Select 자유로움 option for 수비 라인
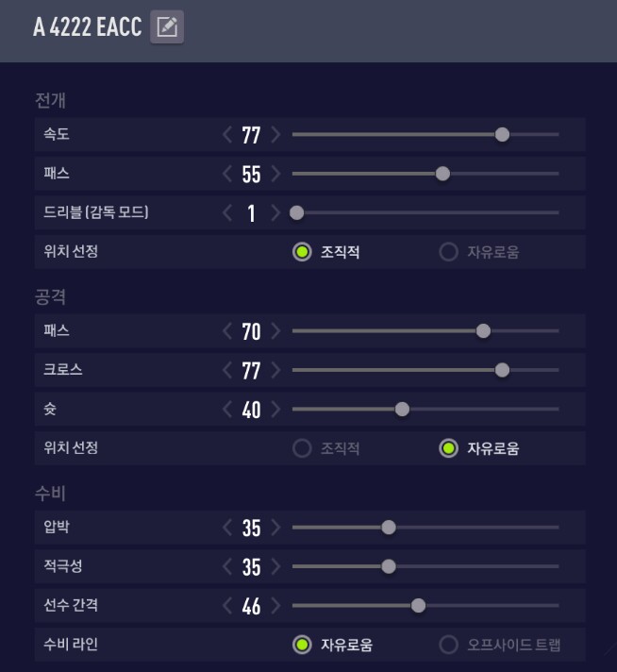Screen dimensions: 617x672 tap(302, 646)
